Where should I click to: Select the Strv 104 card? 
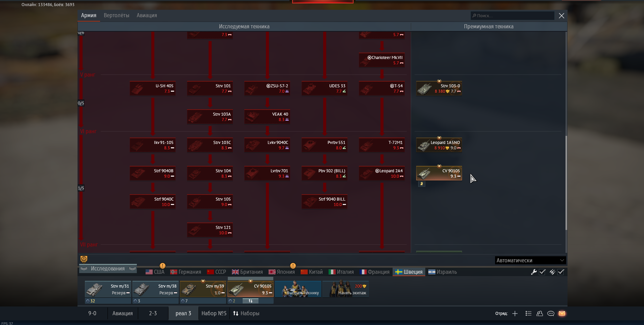210,173
